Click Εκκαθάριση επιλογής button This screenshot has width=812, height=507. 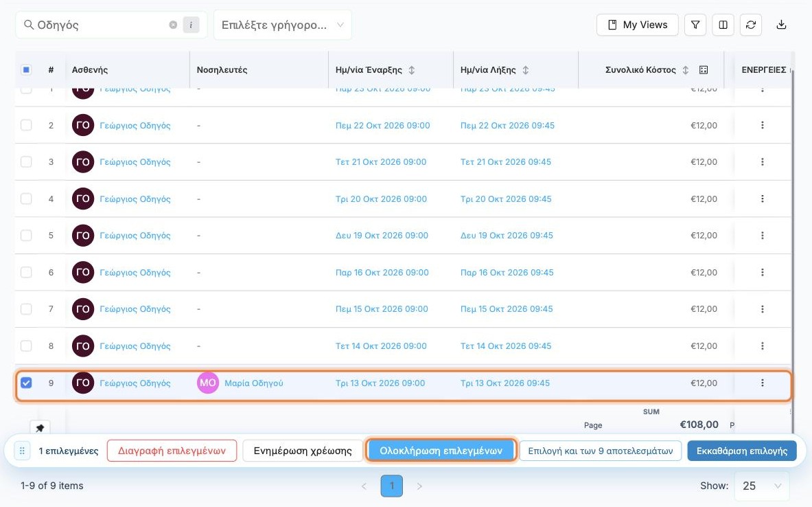742,451
